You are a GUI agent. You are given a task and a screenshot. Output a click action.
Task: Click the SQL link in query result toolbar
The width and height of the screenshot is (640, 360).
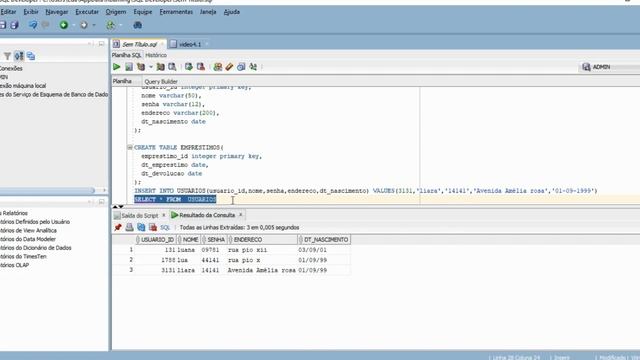tap(165, 227)
